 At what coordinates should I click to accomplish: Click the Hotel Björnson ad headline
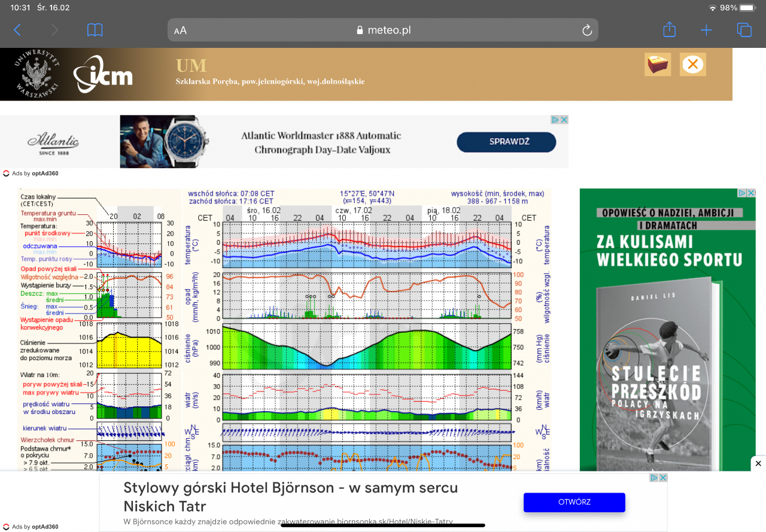(291, 497)
